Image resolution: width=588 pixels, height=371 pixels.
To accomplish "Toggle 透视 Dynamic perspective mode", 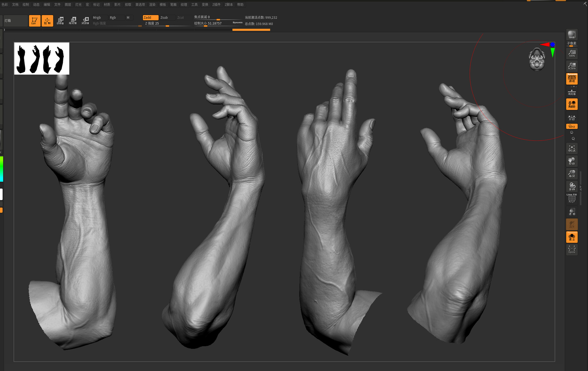I will tap(571, 79).
